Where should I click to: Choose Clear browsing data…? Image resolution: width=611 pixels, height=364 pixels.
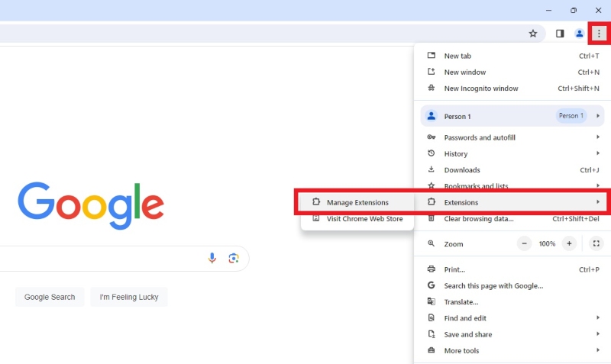click(512, 218)
